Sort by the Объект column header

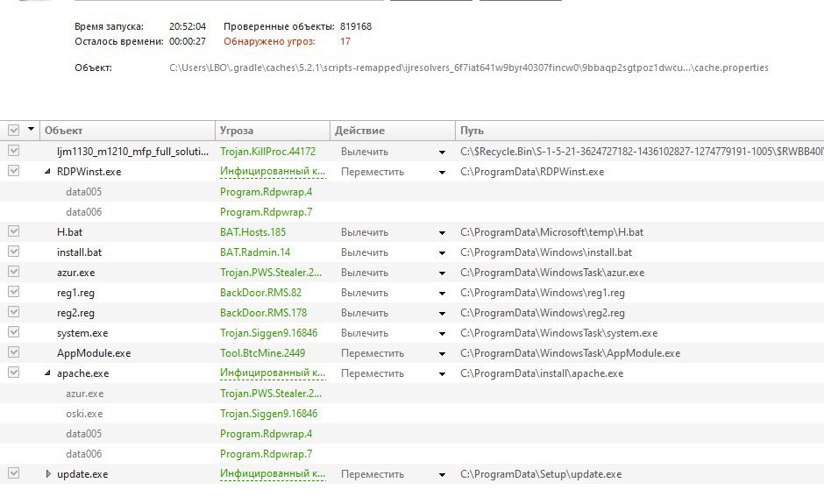[x=128, y=131]
